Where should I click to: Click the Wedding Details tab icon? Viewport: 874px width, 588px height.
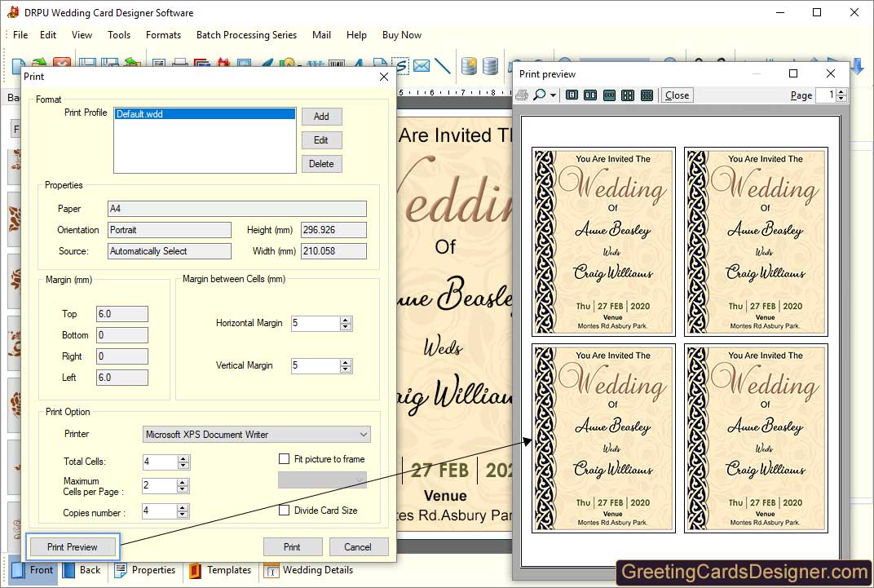271,570
